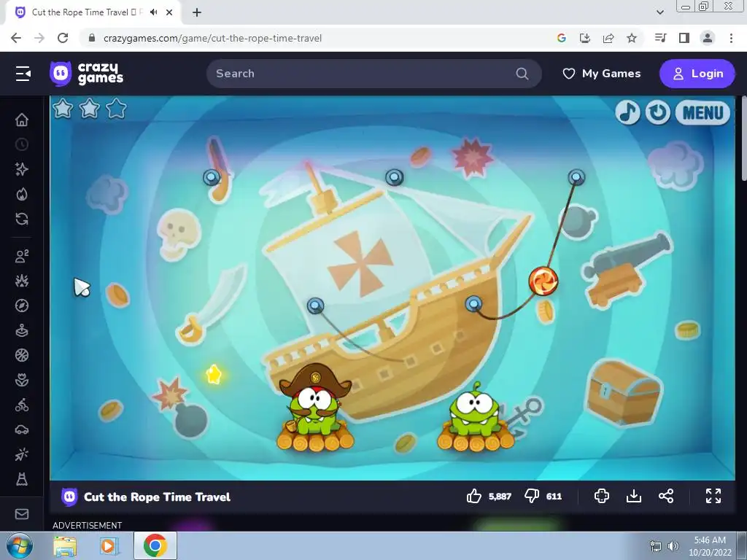This screenshot has height=560, width=747.
Task: Open the Windows Start button
Action: [19, 545]
